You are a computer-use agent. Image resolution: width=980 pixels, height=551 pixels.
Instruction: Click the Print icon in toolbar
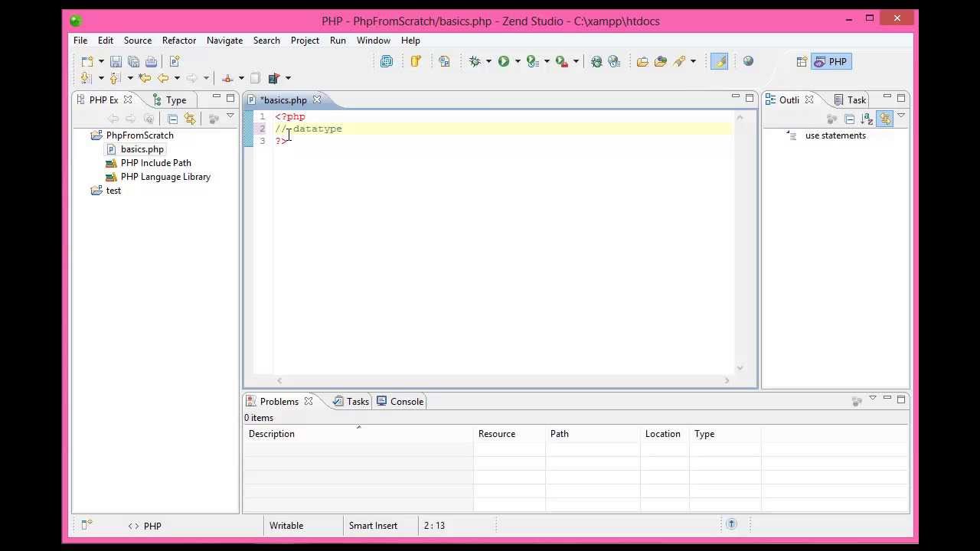tap(151, 62)
